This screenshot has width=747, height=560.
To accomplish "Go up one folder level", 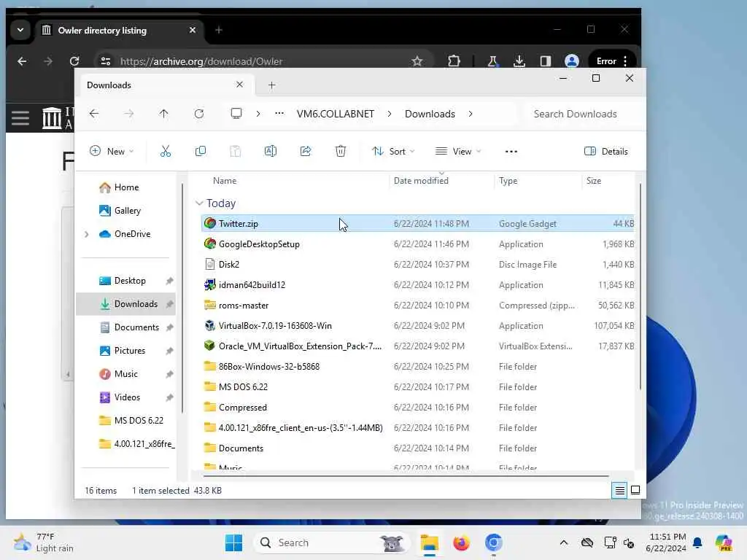I will click(x=163, y=114).
